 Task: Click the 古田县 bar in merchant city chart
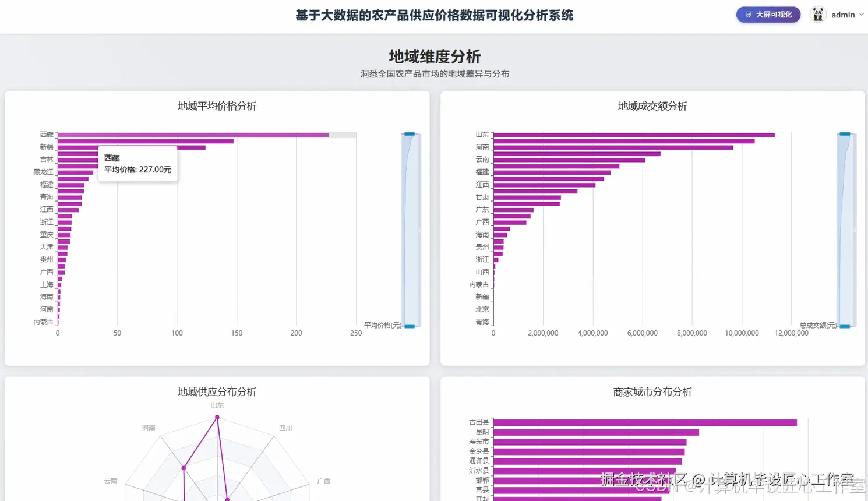coord(645,422)
